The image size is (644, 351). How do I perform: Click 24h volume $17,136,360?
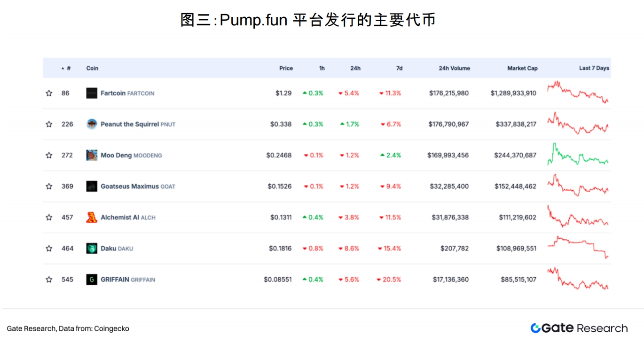coord(451,279)
